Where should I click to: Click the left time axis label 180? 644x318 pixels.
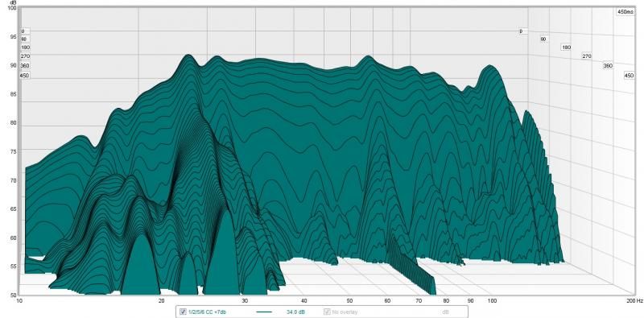(26, 47)
